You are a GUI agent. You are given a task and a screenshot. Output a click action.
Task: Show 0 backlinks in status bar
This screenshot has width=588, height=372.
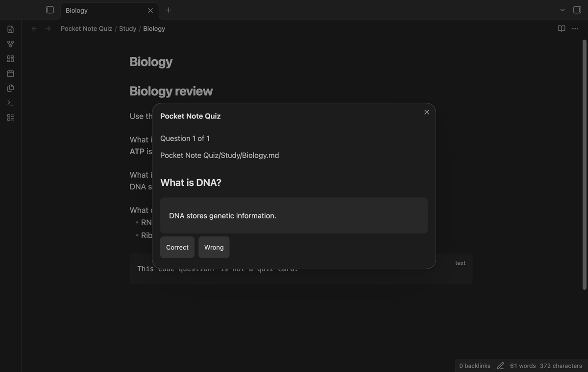tap(475, 366)
